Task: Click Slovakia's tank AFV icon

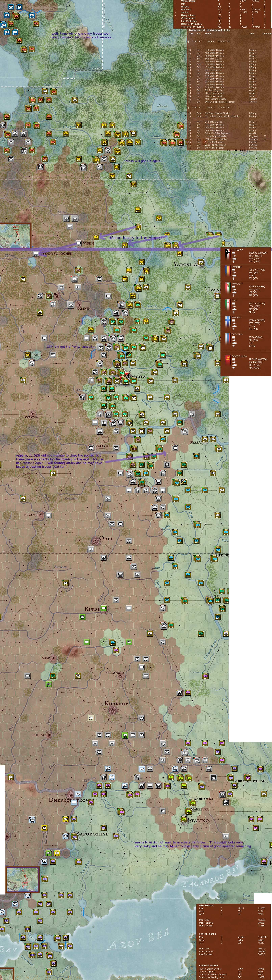Action: point(234,343)
